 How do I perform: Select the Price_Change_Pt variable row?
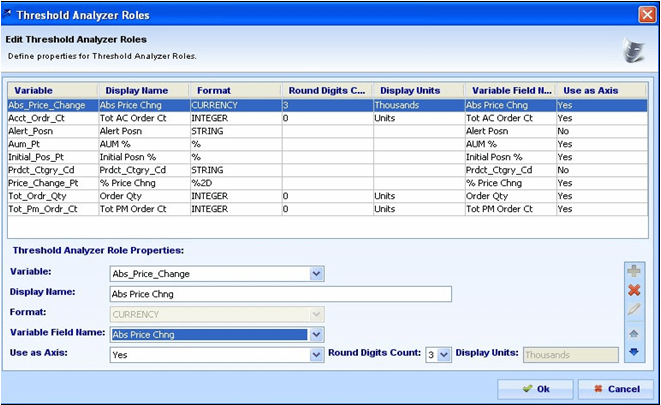click(x=328, y=183)
